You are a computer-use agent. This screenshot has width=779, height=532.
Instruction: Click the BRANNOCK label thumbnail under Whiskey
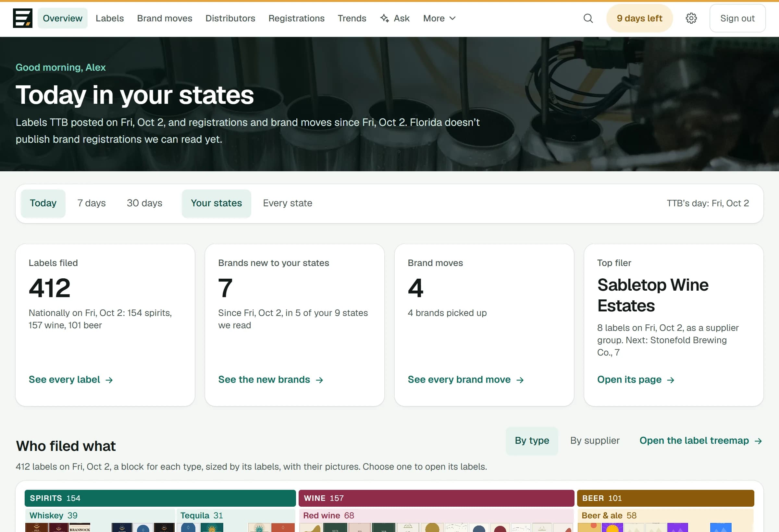tap(80, 528)
